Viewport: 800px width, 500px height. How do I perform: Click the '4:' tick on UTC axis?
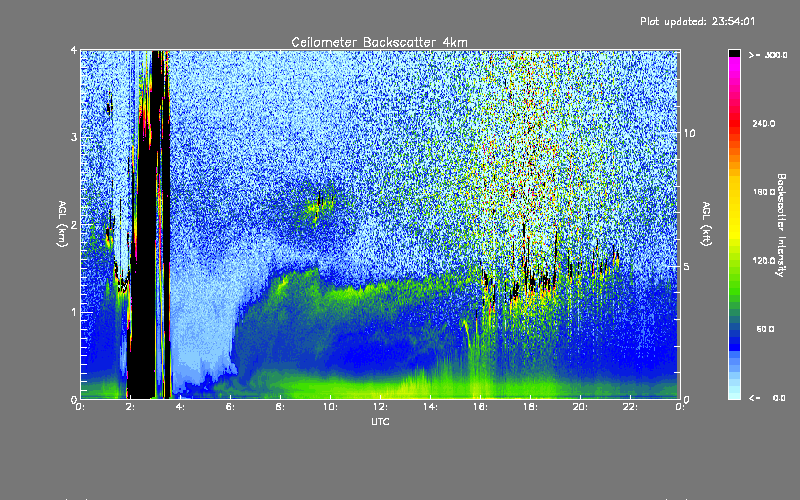click(x=180, y=407)
